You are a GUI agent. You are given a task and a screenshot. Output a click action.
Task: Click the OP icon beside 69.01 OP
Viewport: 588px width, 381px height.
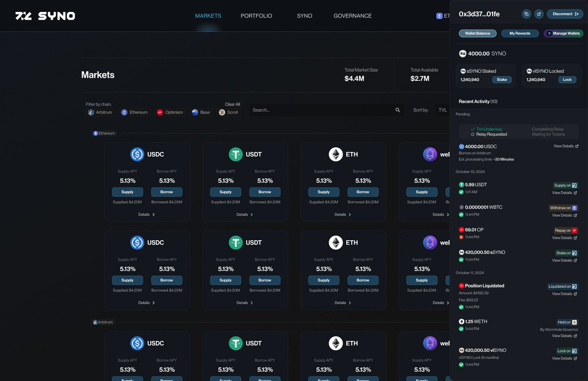[461, 230]
